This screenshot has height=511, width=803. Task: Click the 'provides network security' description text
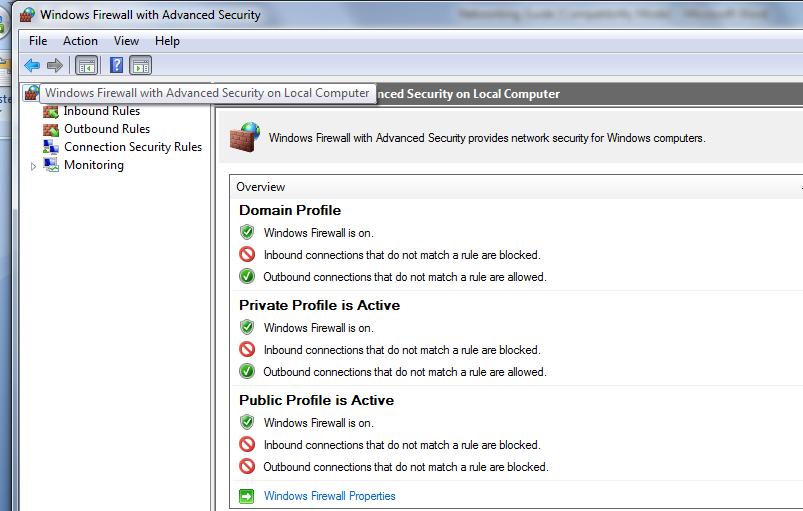[487, 138]
